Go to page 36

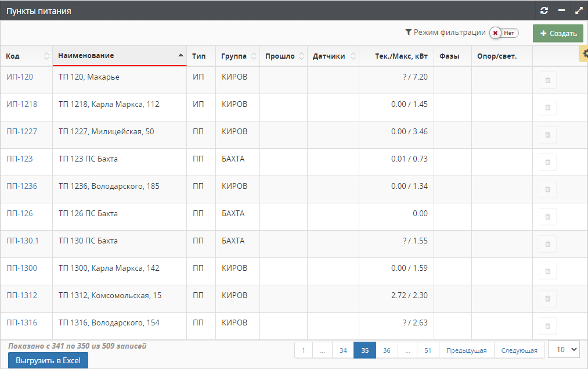pos(387,350)
